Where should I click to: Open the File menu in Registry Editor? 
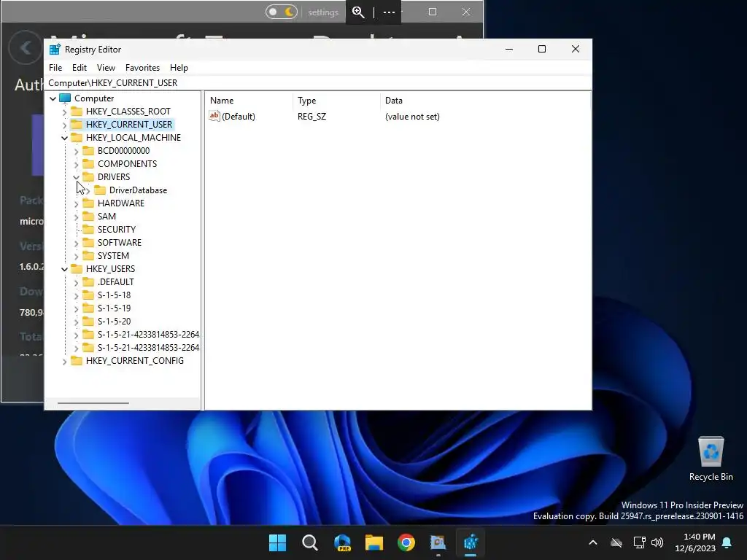55,68
